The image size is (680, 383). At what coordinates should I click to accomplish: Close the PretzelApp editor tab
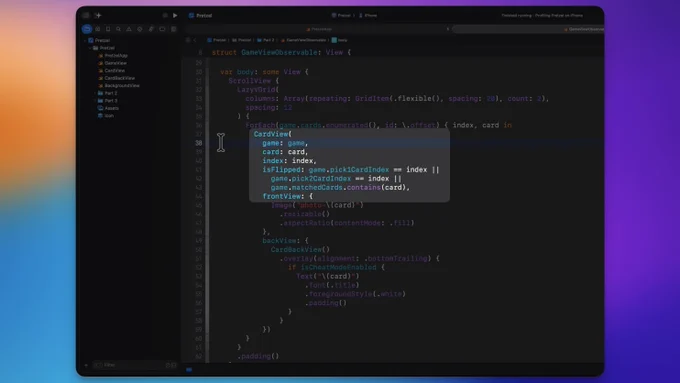pos(448,29)
